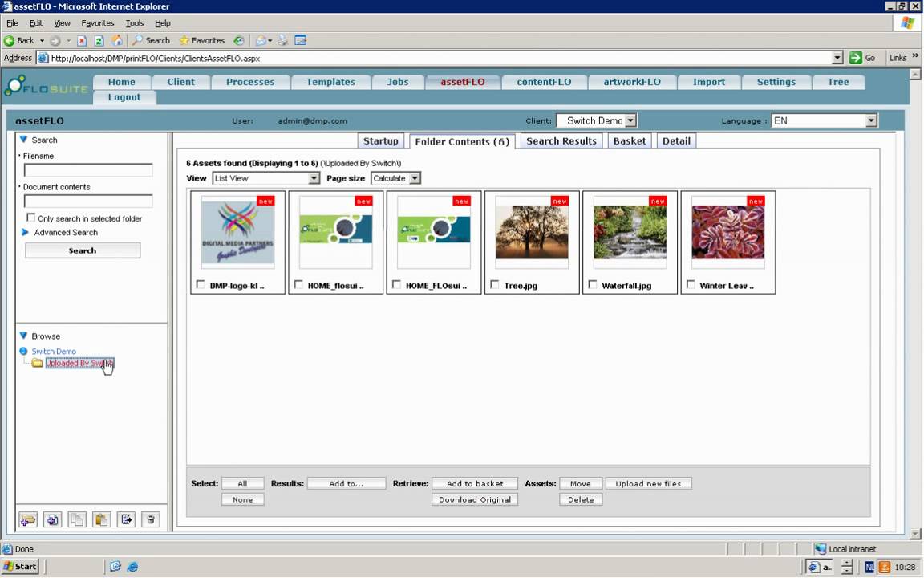Collapse the Browse panel triangle
The image size is (924, 578).
(23, 336)
